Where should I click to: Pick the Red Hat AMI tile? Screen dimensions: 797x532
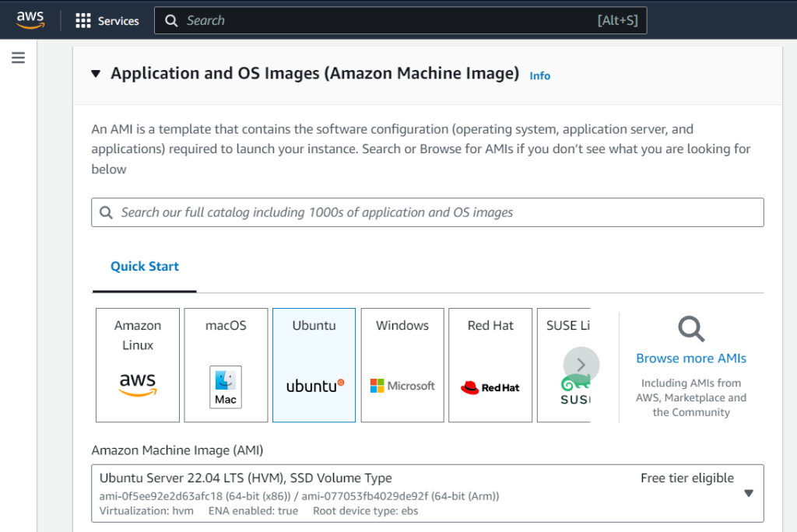[490, 365]
